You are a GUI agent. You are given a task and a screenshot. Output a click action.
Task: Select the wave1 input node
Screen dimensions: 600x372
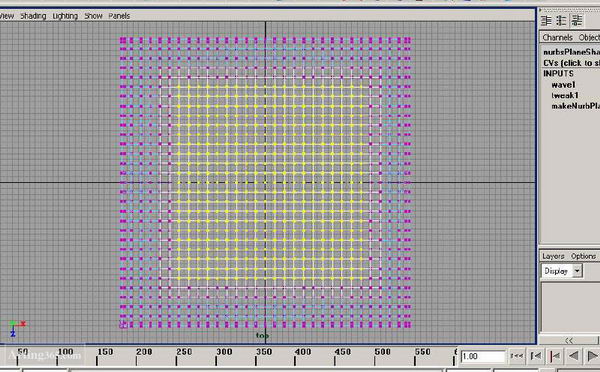[x=563, y=85]
